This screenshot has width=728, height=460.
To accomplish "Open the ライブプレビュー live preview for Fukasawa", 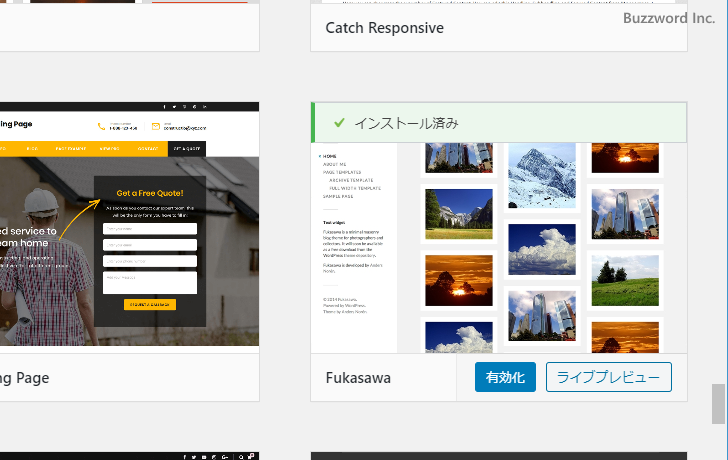I will click(x=608, y=377).
